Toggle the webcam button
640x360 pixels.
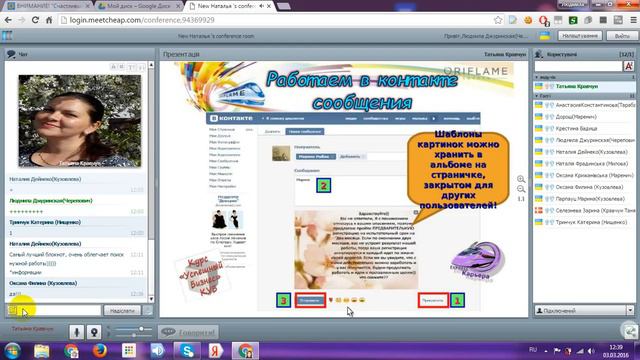tap(93, 332)
